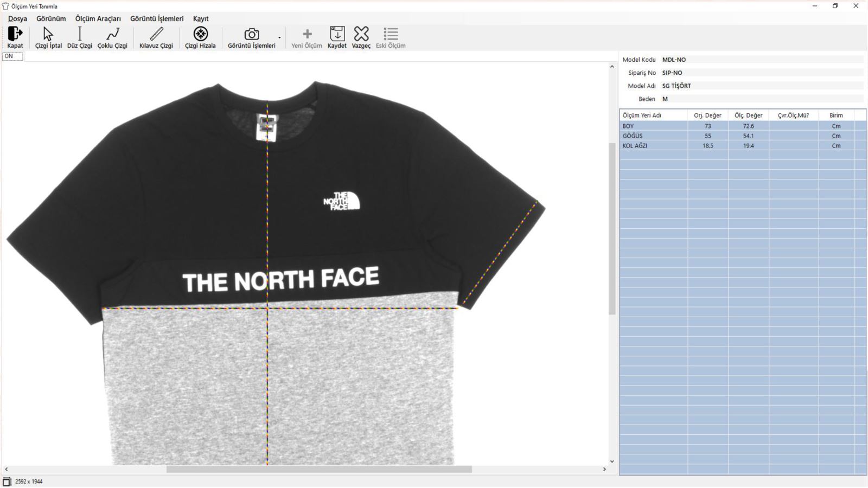868x488 pixels.
Task: Click the sleeve opening measurement line
Action: [499, 254]
